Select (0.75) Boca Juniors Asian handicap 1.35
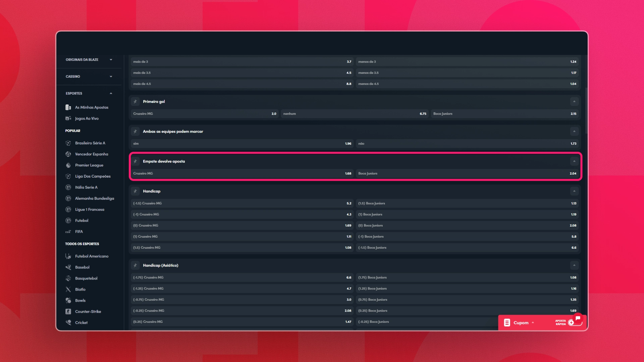The height and width of the screenshot is (362, 644). click(x=467, y=299)
